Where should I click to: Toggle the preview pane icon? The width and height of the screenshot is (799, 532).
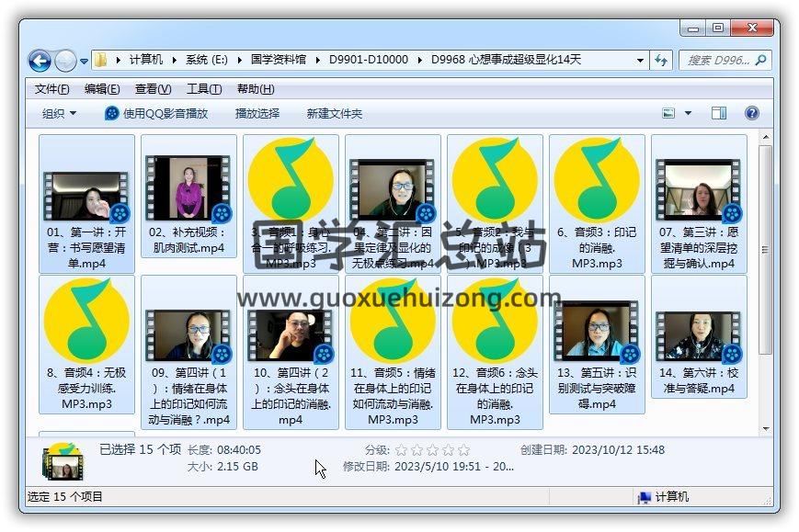pyautogui.click(x=719, y=113)
